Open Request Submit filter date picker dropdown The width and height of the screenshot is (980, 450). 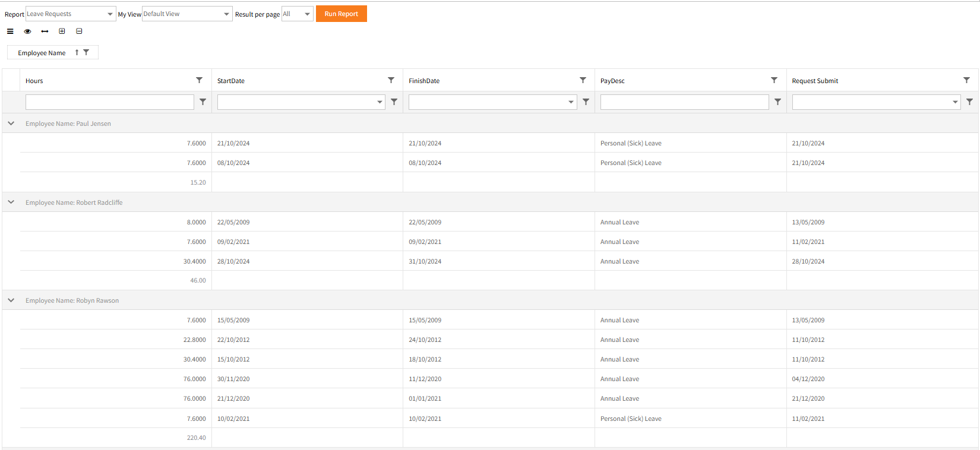(955, 102)
